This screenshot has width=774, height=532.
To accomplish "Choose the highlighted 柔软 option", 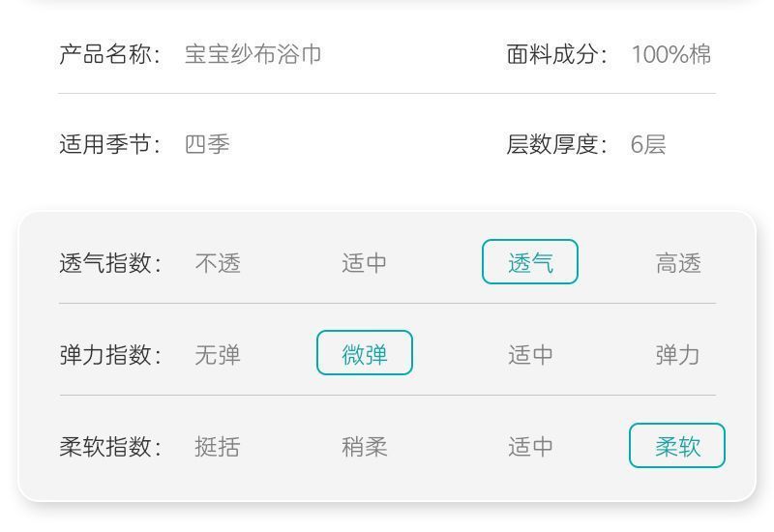I will click(676, 445).
